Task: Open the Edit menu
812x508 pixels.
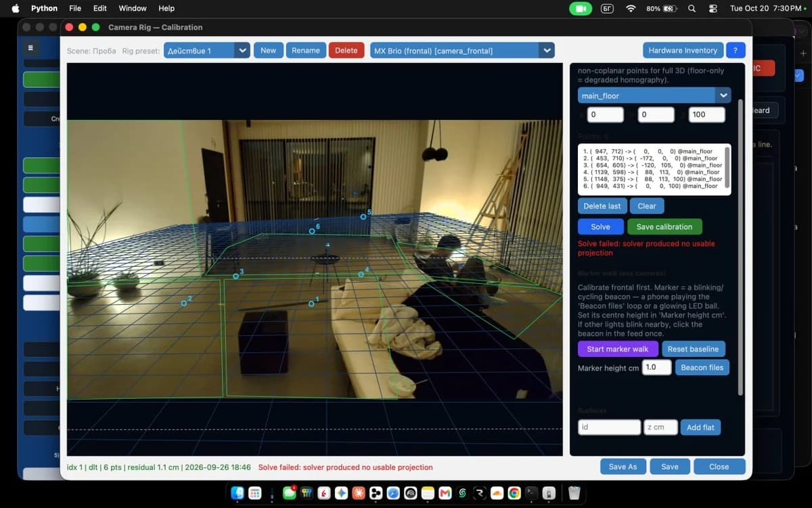Action: pos(100,8)
